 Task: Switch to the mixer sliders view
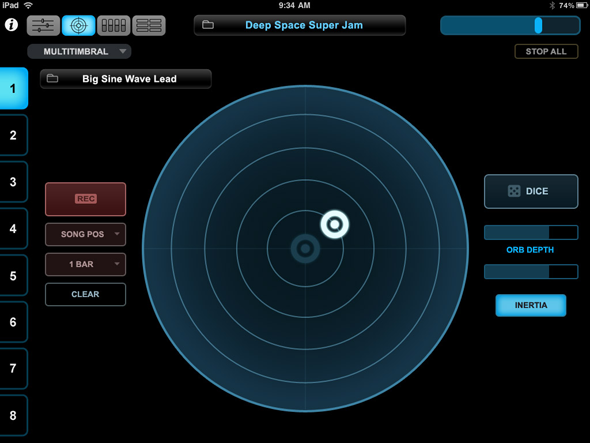[x=43, y=26]
